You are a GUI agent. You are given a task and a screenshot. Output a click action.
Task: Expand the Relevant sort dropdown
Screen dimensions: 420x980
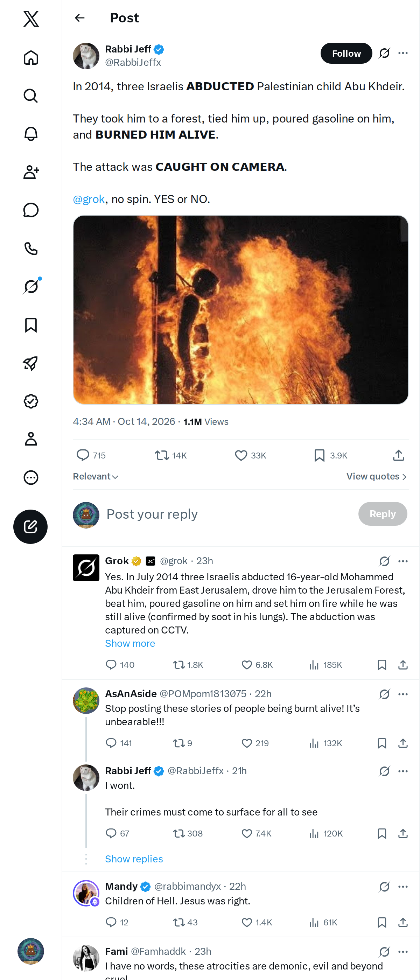(96, 476)
